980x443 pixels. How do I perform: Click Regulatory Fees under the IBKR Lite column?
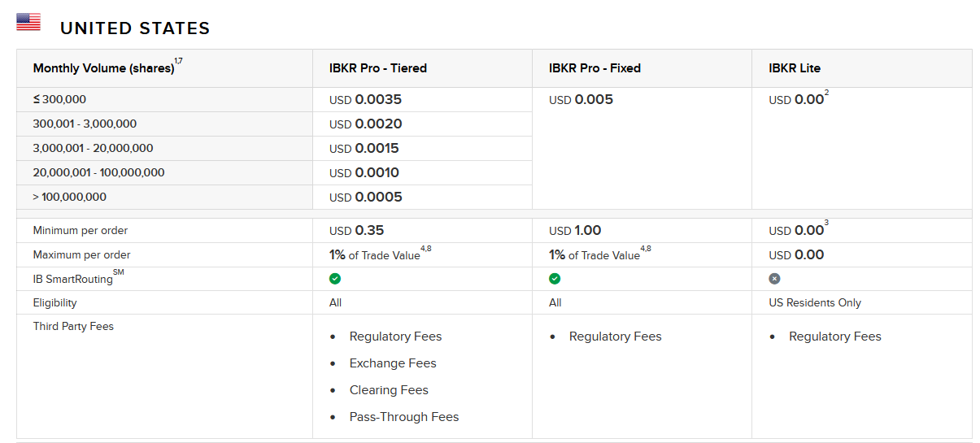[x=835, y=337]
